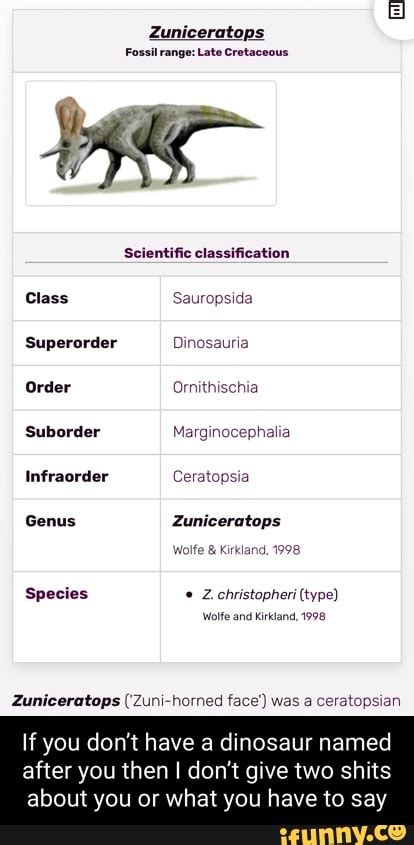Open the Marginocephalia suborder link
This screenshot has height=845, width=414.
[x=231, y=432]
